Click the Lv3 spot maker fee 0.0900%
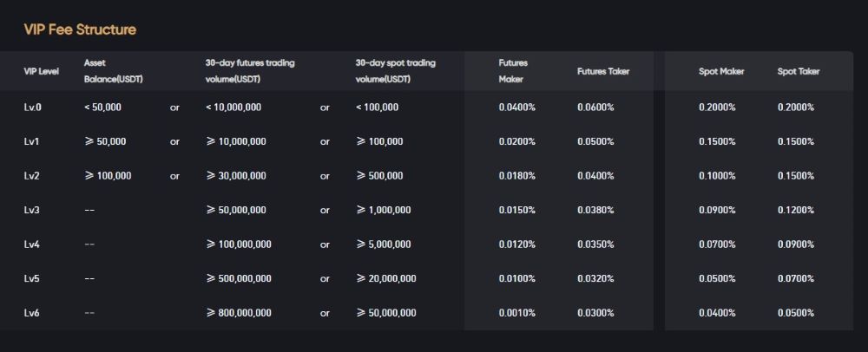 click(x=717, y=210)
